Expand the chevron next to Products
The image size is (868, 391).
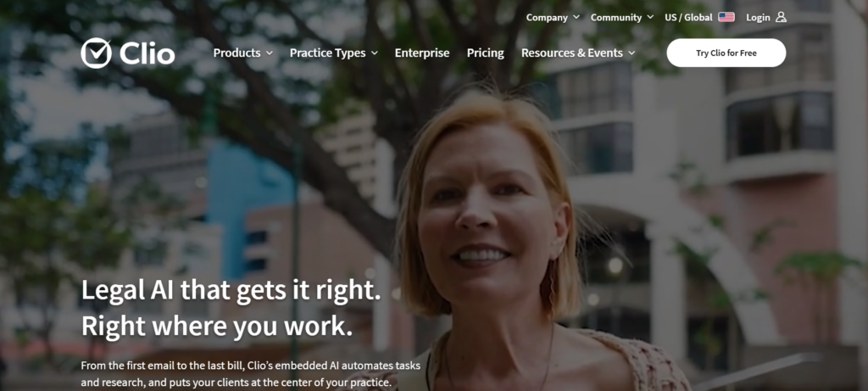click(269, 53)
